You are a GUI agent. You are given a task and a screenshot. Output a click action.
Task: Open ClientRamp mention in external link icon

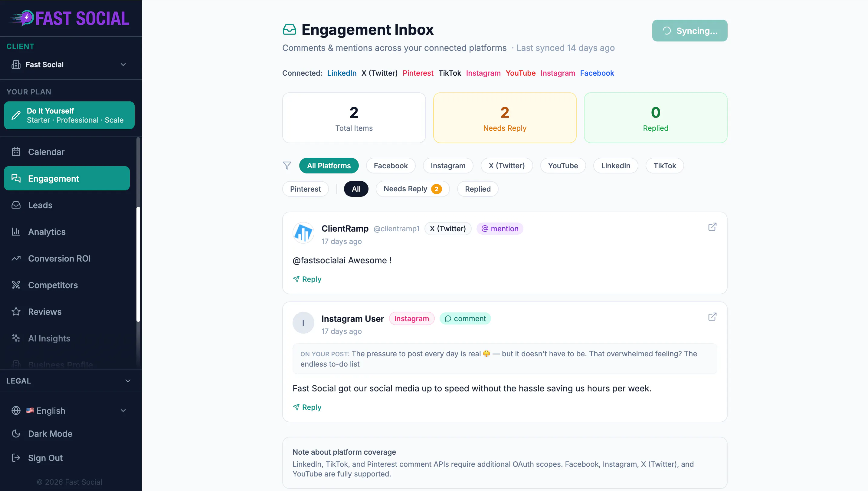[712, 227]
